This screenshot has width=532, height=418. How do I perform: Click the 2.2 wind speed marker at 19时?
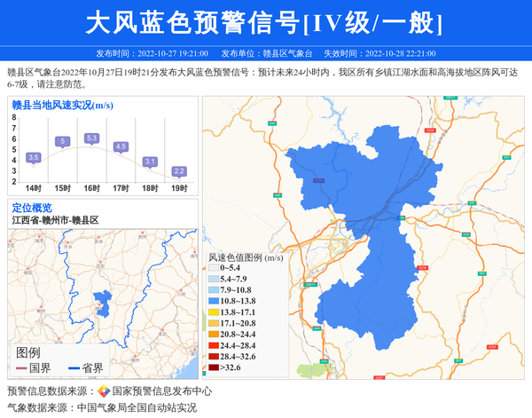pos(179,170)
